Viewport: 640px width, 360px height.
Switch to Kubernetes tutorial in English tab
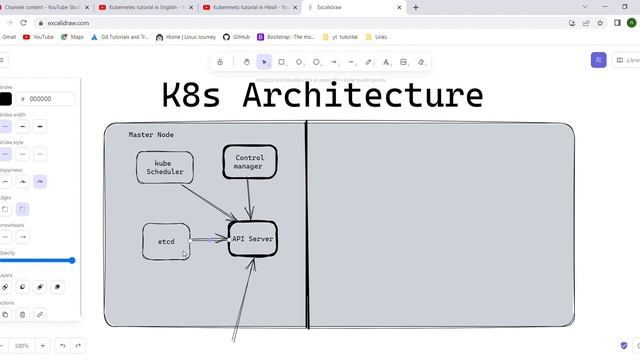pyautogui.click(x=146, y=7)
